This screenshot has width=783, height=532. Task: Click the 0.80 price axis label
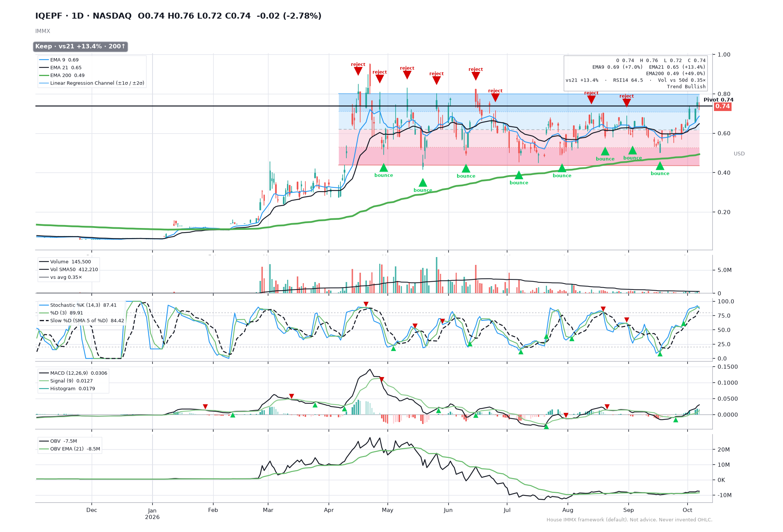pos(724,94)
